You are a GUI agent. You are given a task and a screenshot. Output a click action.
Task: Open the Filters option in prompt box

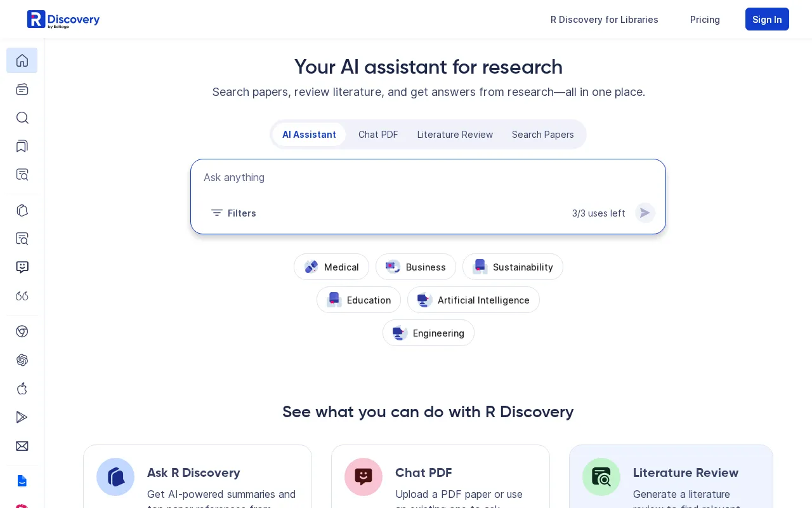(233, 213)
